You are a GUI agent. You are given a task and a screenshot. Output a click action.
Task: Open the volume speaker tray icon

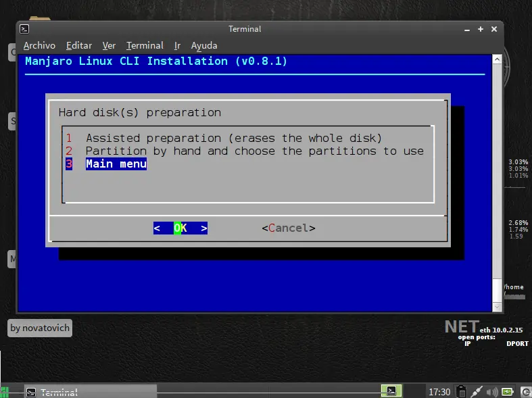click(x=492, y=392)
